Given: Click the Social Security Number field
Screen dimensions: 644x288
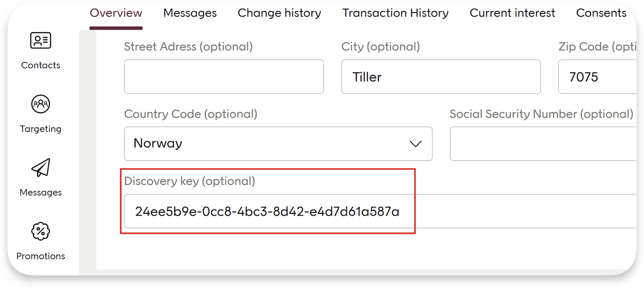Looking at the screenshot, I should [543, 144].
